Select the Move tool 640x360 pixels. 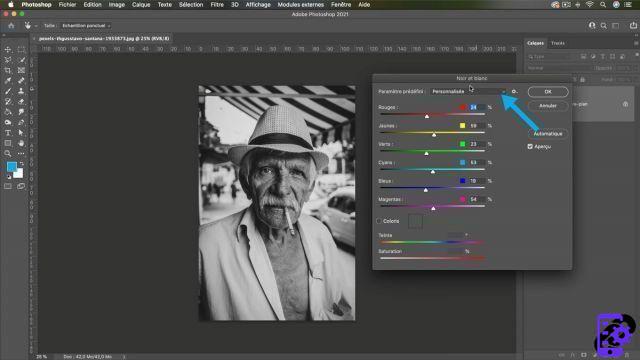8,49
